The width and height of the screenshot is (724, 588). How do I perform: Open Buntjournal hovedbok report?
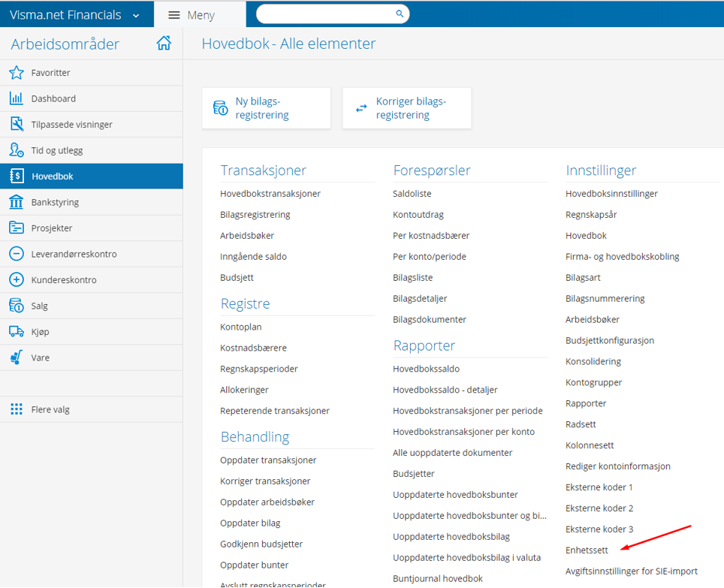(438, 579)
